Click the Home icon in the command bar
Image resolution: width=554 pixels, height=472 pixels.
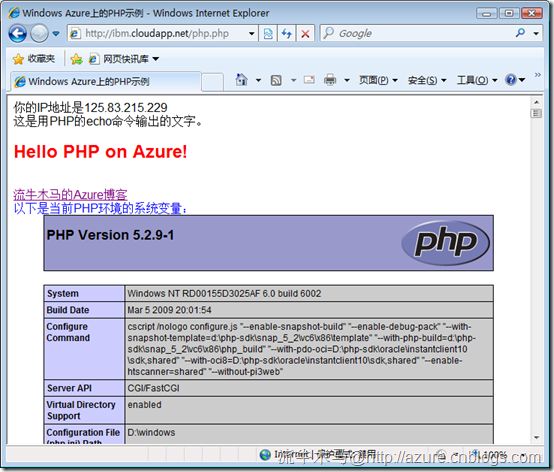coord(241,80)
